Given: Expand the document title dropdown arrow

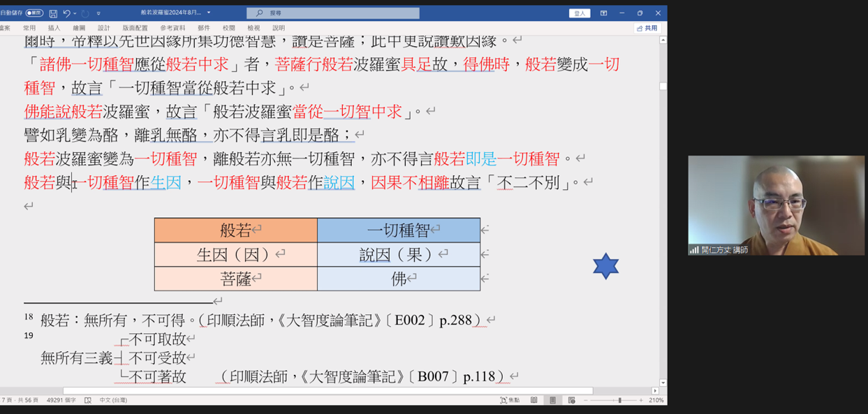Looking at the screenshot, I should coord(209,13).
